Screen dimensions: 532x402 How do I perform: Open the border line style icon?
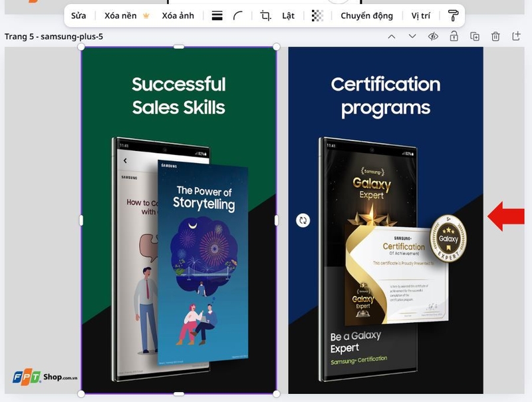(x=217, y=15)
